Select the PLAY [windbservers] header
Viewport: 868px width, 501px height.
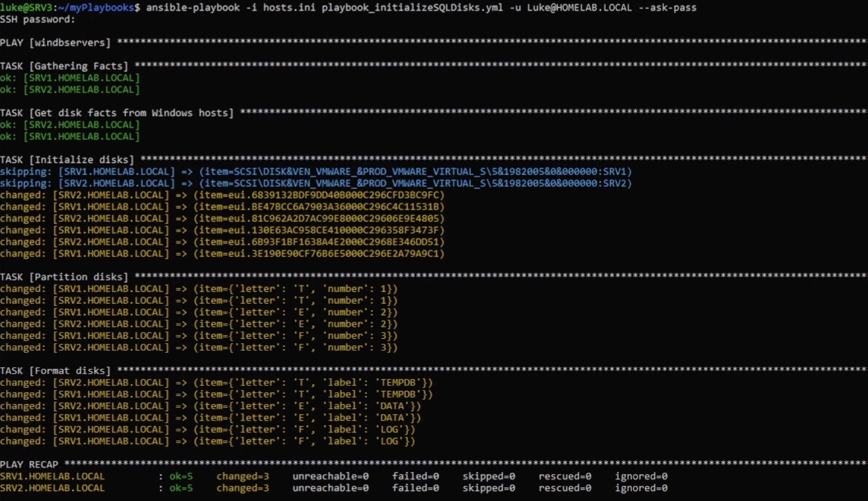click(55, 43)
